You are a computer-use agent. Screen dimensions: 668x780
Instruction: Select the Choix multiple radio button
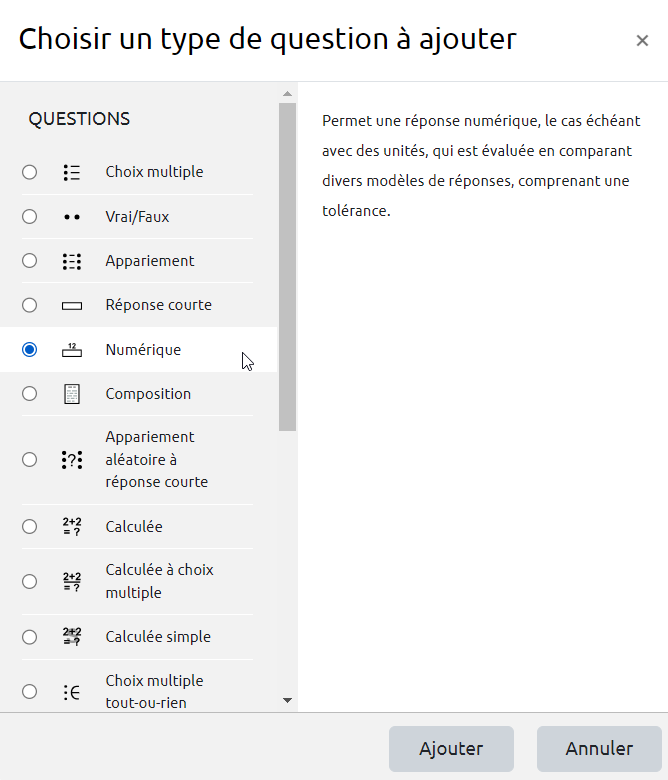point(30,172)
